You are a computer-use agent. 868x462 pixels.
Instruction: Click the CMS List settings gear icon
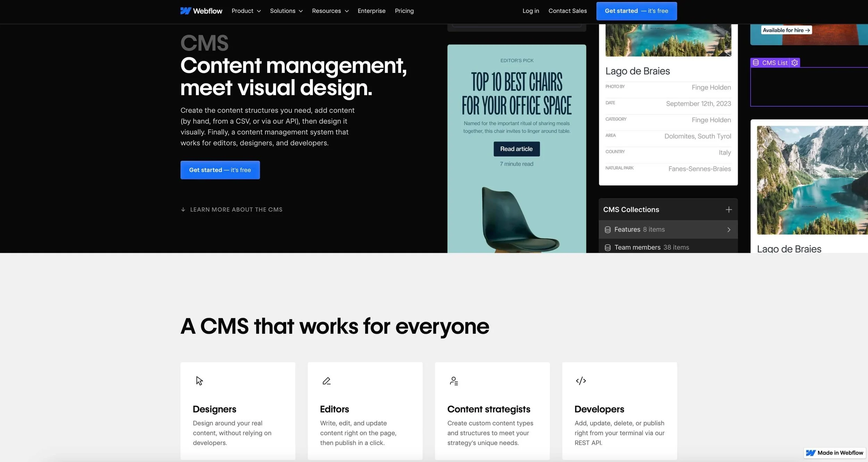tap(794, 63)
